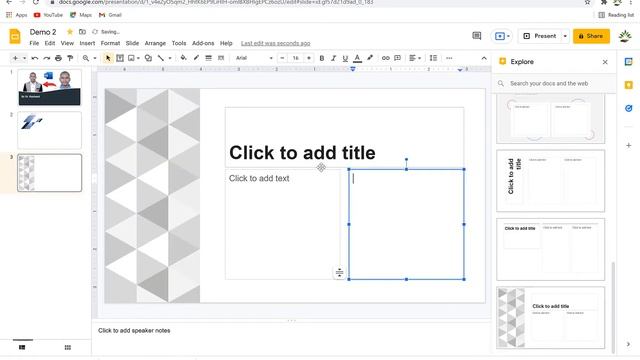This screenshot has width=640, height=360.
Task: Move Demo 2 to a folder
Action: pos(82,32)
